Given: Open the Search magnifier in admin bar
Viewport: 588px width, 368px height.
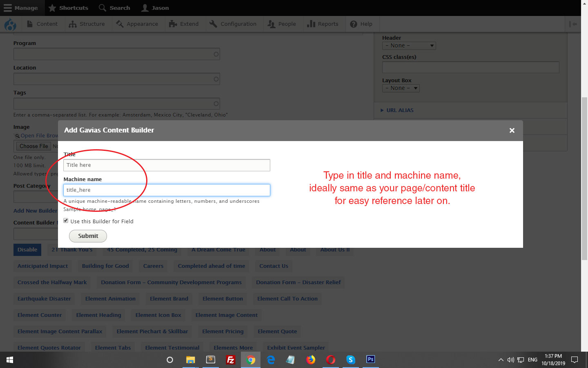Looking at the screenshot, I should coord(102,8).
